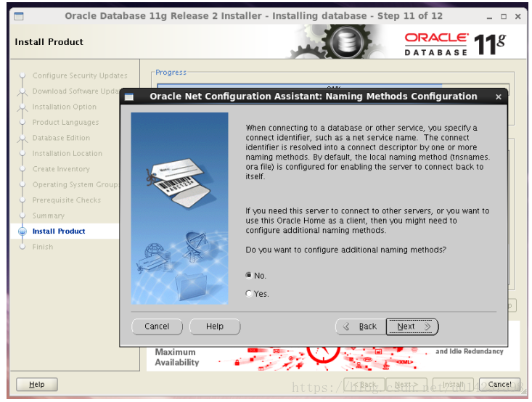The image size is (532, 402).
Task: Select Product Languages step
Action: [x=65, y=122]
